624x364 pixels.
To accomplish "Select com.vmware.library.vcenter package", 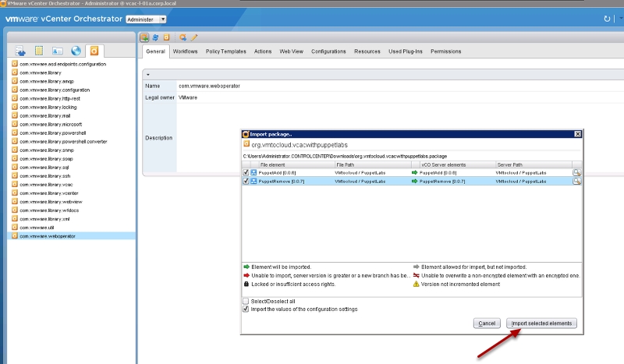I will tap(49, 193).
